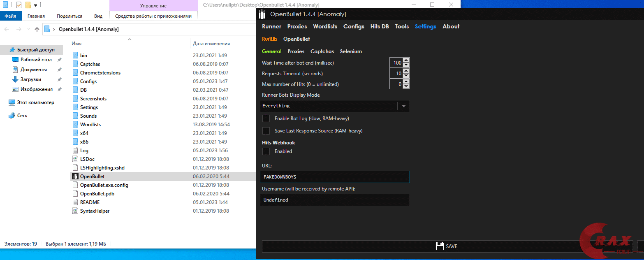The height and width of the screenshot is (260, 644).
Task: Open the Файл menu in Explorer
Action: [10, 16]
